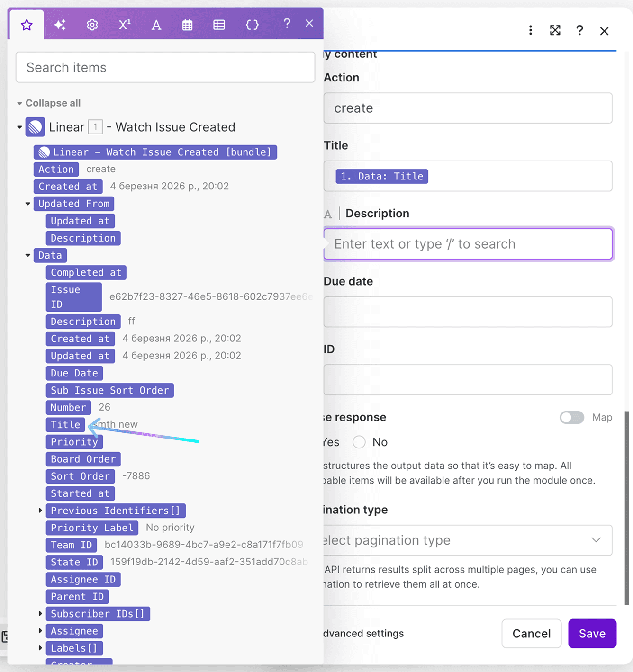Insert the Priority Label pill
This screenshot has height=672, width=633.
(92, 528)
